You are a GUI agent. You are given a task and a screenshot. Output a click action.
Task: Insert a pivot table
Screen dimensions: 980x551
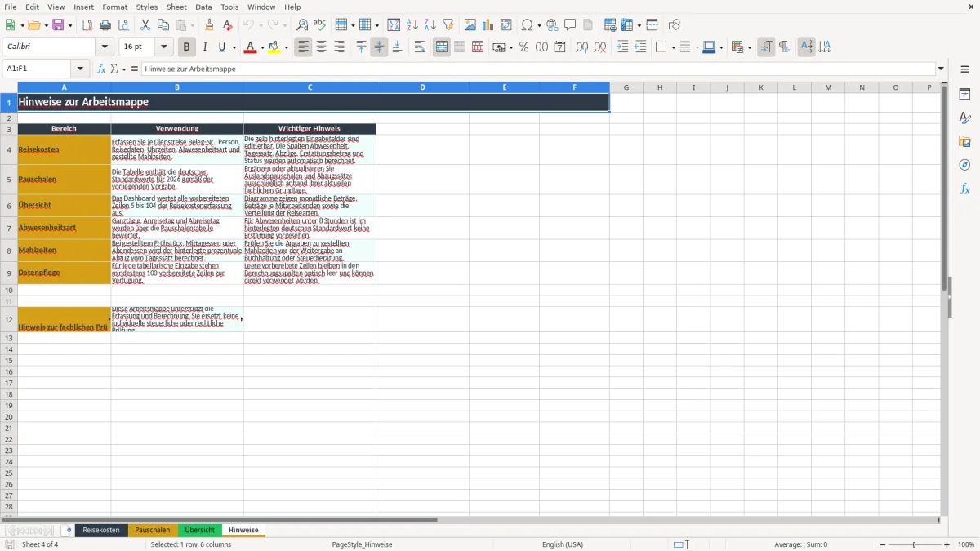[506, 25]
